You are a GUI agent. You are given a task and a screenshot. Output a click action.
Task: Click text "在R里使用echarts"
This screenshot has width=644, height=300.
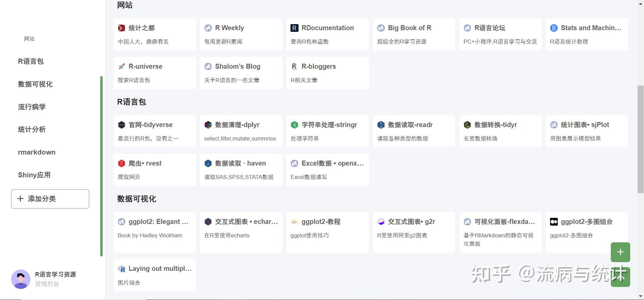[x=227, y=236]
